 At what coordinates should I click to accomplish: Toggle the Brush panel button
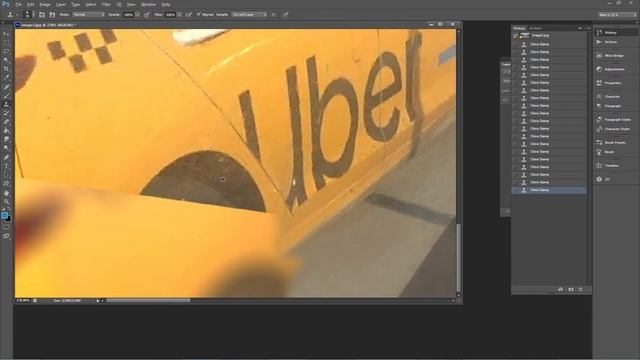[x=42, y=15]
